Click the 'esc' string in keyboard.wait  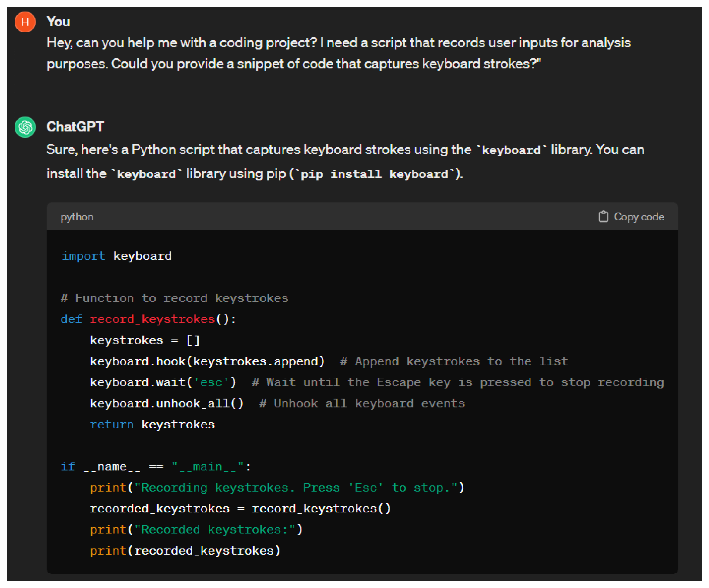tap(211, 382)
